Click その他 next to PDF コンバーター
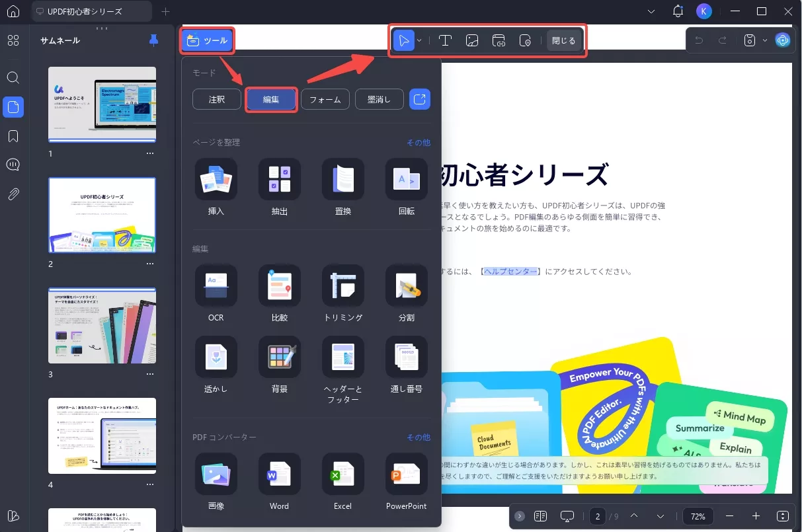 tap(418, 437)
